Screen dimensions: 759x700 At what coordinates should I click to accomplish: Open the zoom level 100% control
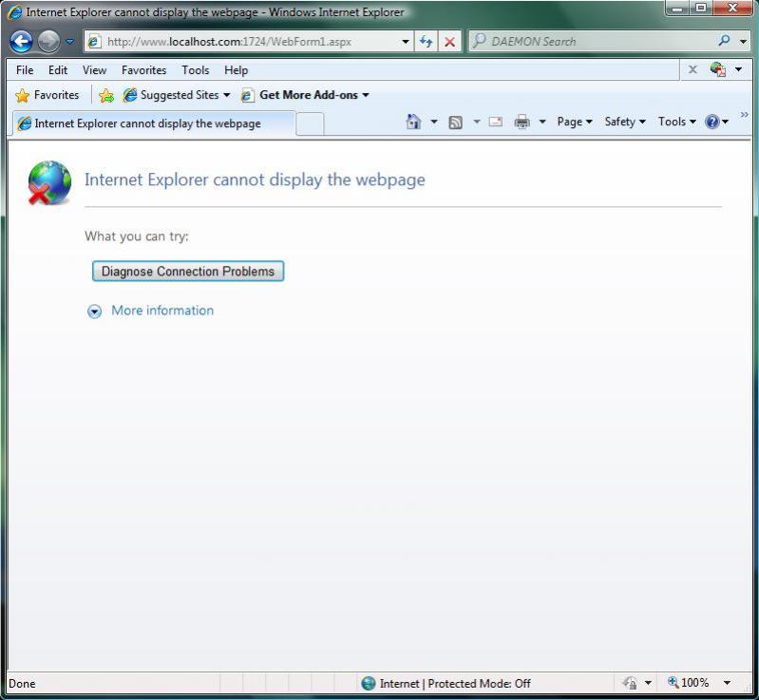point(689,683)
